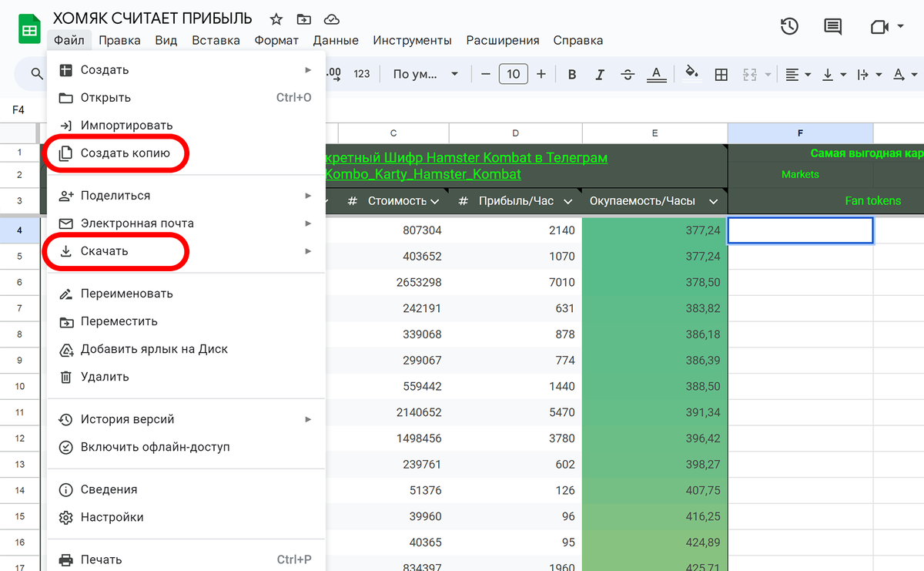Viewport: 924px width, 571px height.
Task: Toggle italic formatting
Action: click(x=600, y=74)
